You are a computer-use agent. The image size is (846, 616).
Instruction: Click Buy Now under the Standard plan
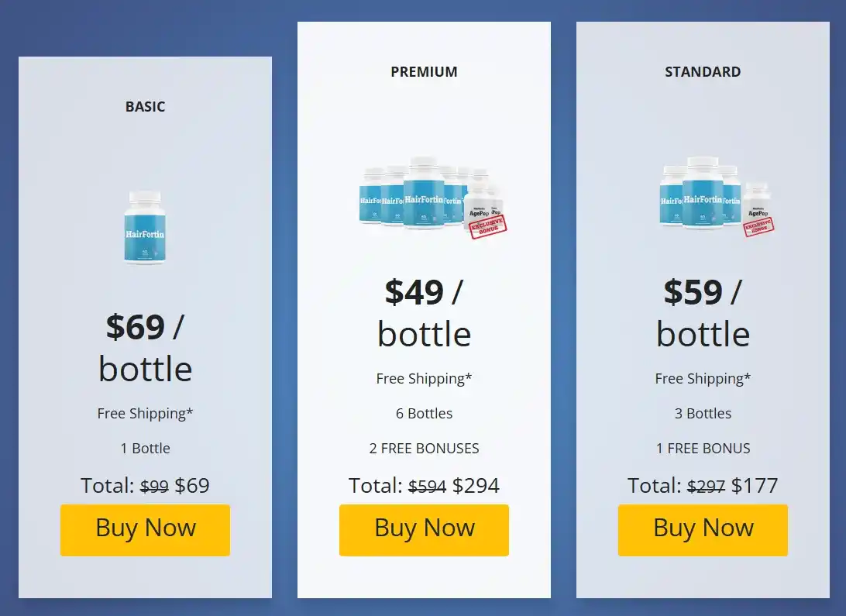(703, 530)
